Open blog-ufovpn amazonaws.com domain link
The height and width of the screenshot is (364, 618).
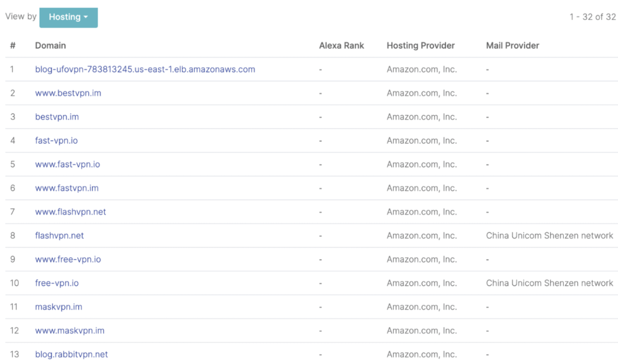[x=145, y=69]
